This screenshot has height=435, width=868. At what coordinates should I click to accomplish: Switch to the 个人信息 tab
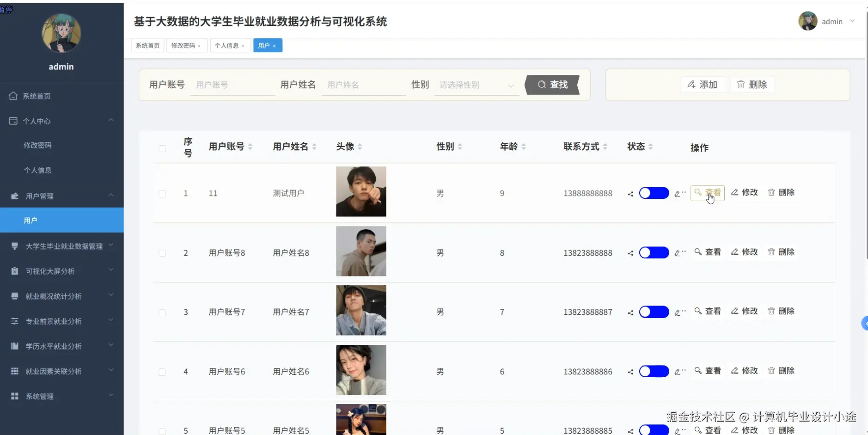(x=226, y=45)
